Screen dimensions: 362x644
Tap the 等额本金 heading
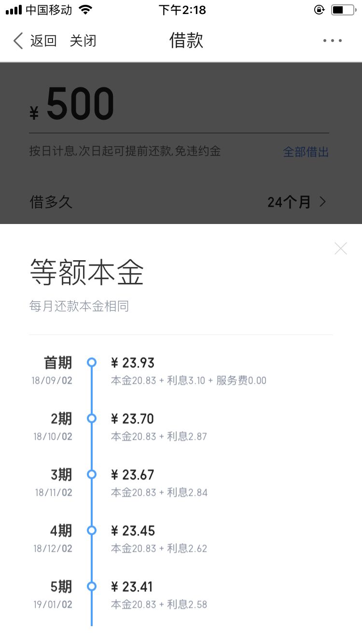(87, 273)
